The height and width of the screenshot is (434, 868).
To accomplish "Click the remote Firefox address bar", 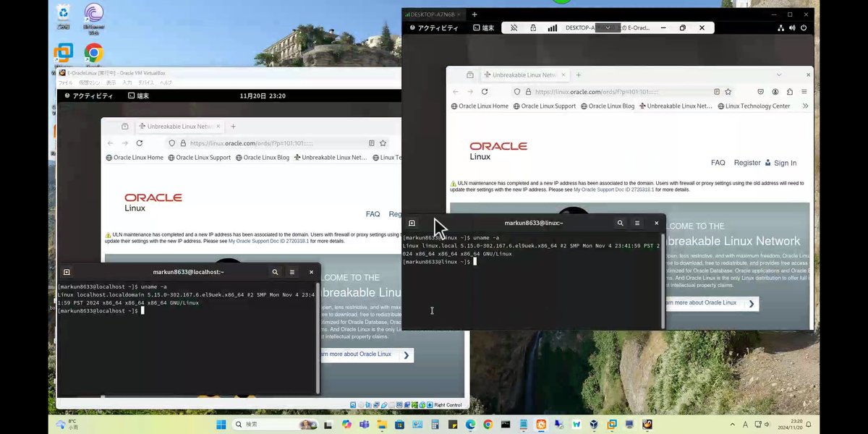I will point(623,92).
